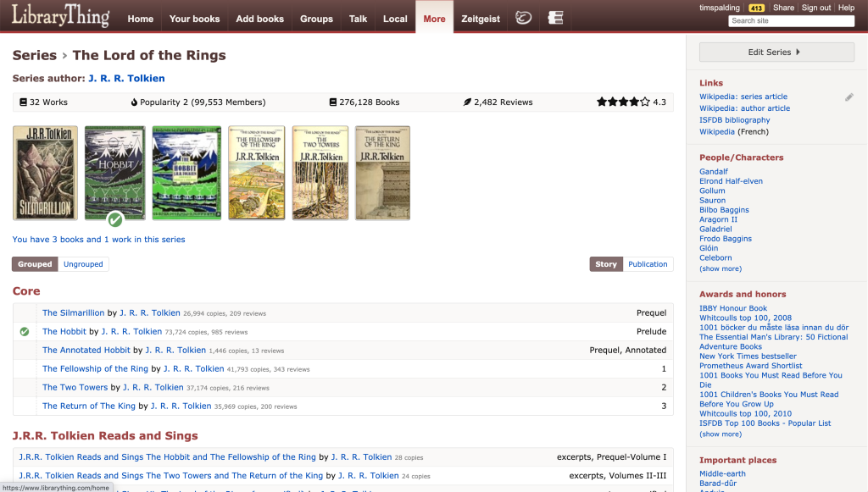Click the Series breadcrumb link
The height and width of the screenshot is (492, 868).
point(34,55)
